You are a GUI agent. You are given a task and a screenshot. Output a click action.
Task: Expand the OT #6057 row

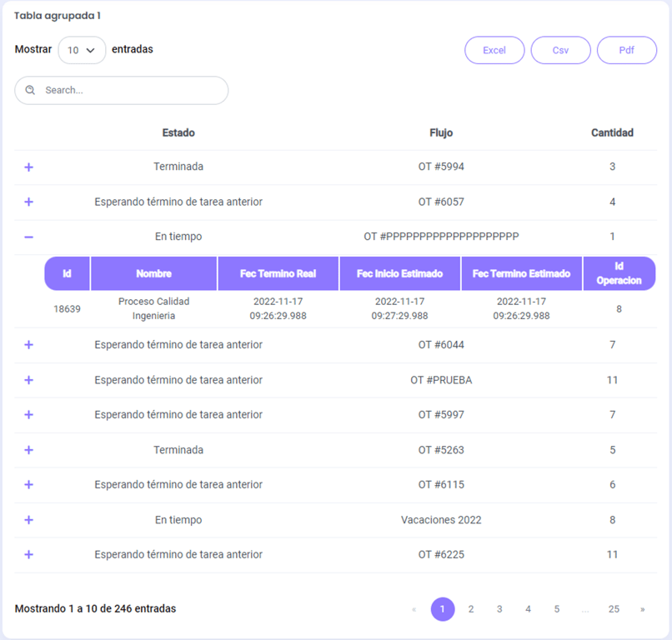coord(28,202)
